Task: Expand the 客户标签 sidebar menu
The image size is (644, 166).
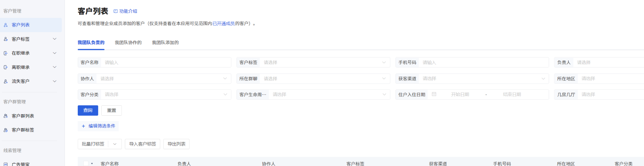Action: (x=55, y=39)
